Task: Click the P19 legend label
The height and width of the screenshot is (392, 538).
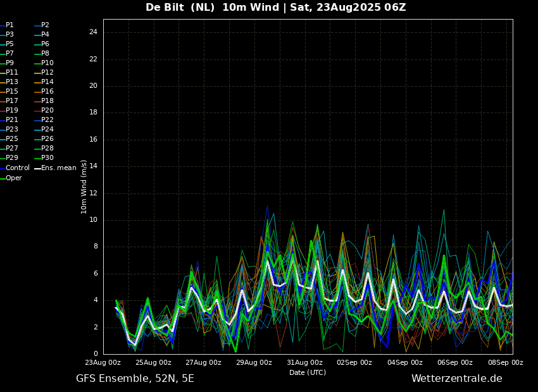Action: click(12, 111)
